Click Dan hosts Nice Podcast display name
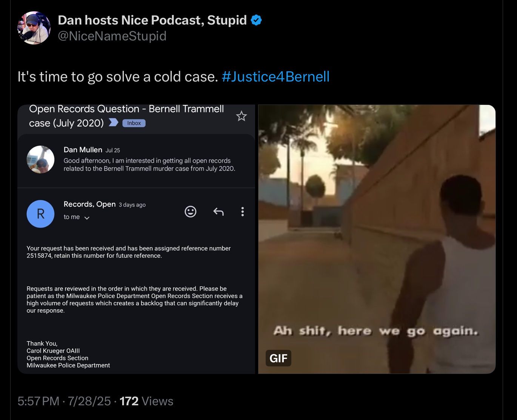517x420 pixels. click(x=152, y=20)
